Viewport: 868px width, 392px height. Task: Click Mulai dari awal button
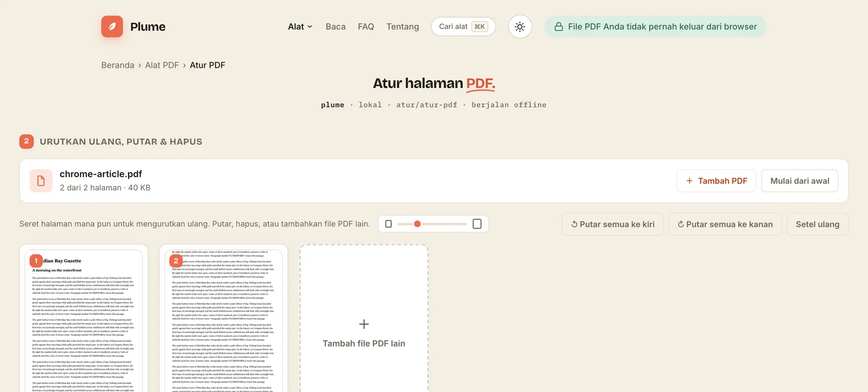pos(800,181)
